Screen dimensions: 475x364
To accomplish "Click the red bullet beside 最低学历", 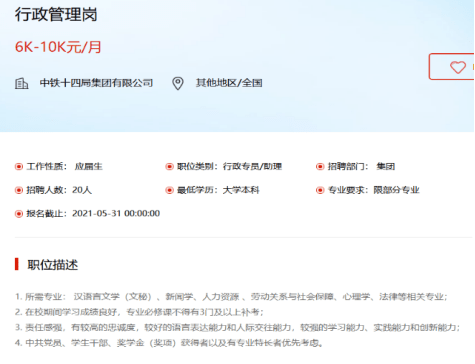I will point(169,190).
